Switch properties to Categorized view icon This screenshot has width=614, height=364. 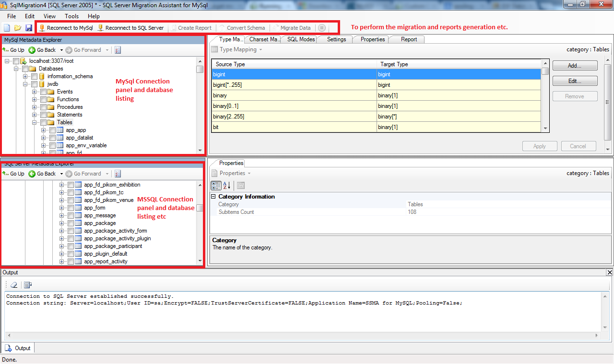click(x=216, y=186)
